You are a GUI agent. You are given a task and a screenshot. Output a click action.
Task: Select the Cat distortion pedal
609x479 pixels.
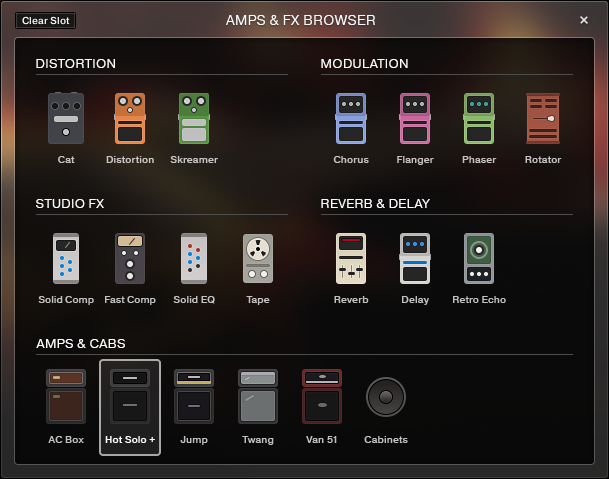click(66, 120)
